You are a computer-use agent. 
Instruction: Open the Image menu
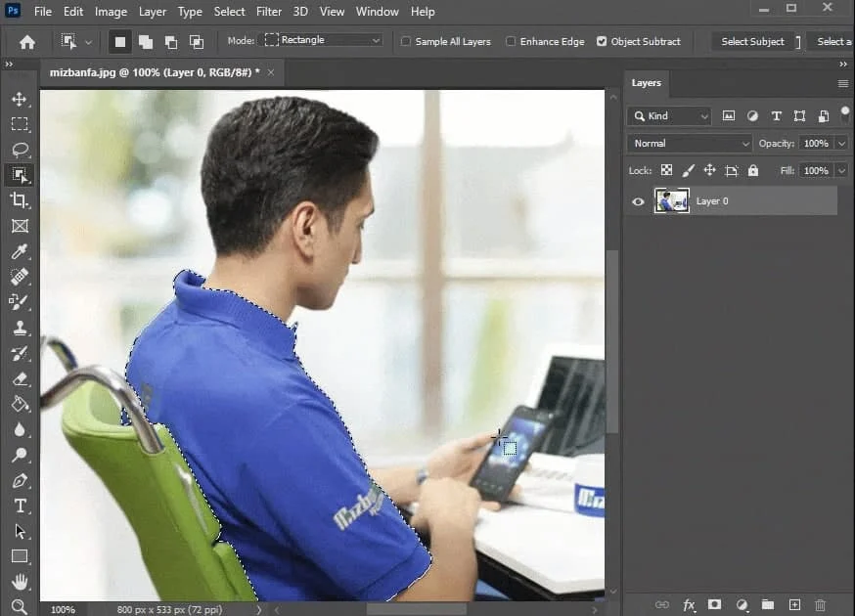(111, 12)
